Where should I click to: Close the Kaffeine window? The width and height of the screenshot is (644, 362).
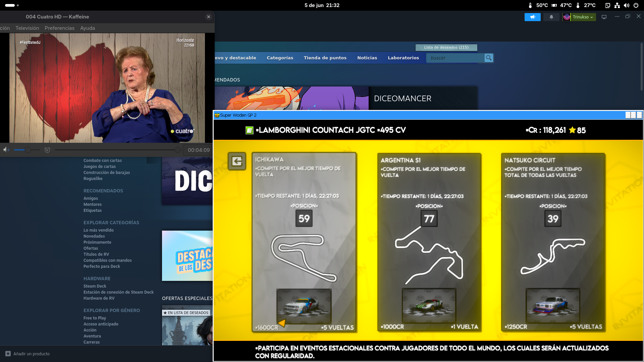pos(209,17)
